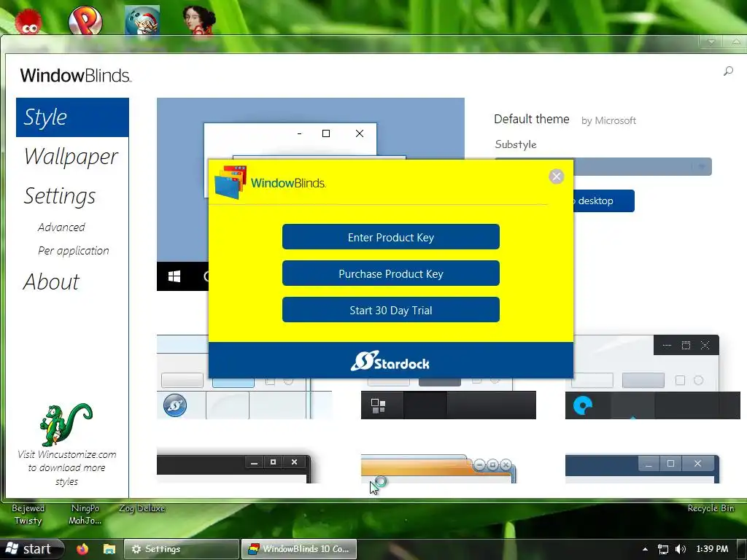Open the Style section
The image size is (747, 560).
(x=72, y=117)
